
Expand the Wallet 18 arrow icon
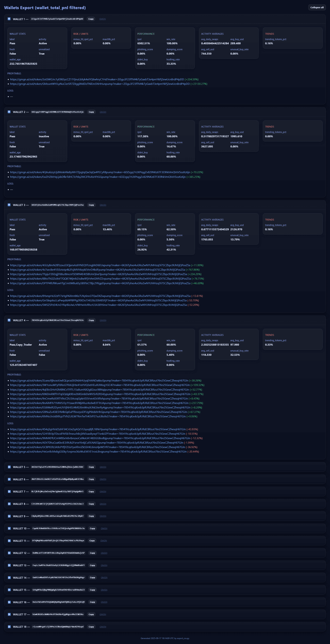coord(9,627)
